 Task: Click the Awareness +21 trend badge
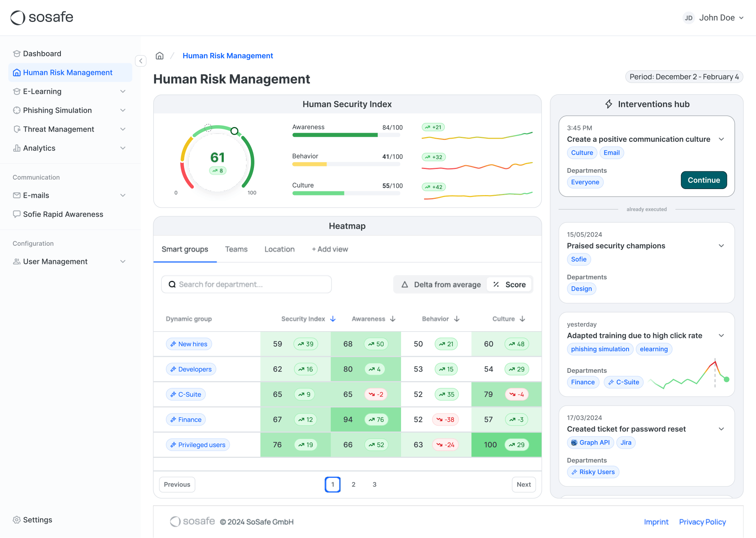433,127
